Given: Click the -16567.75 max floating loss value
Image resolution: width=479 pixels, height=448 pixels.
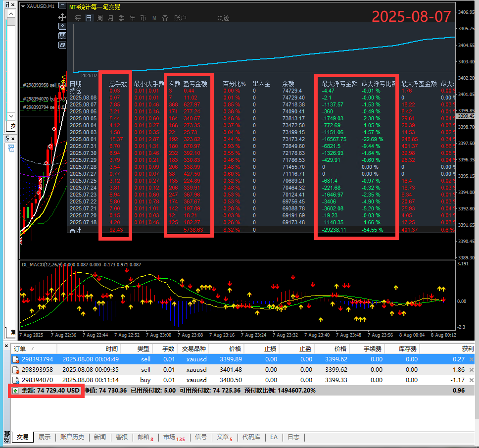Looking at the screenshot, I should [x=334, y=139].
